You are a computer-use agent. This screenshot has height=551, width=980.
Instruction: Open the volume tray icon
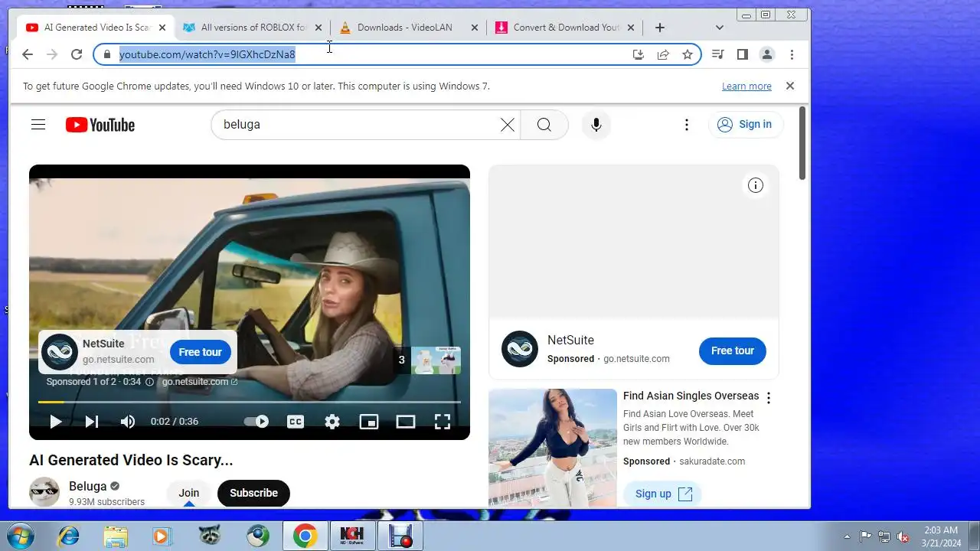(x=903, y=536)
